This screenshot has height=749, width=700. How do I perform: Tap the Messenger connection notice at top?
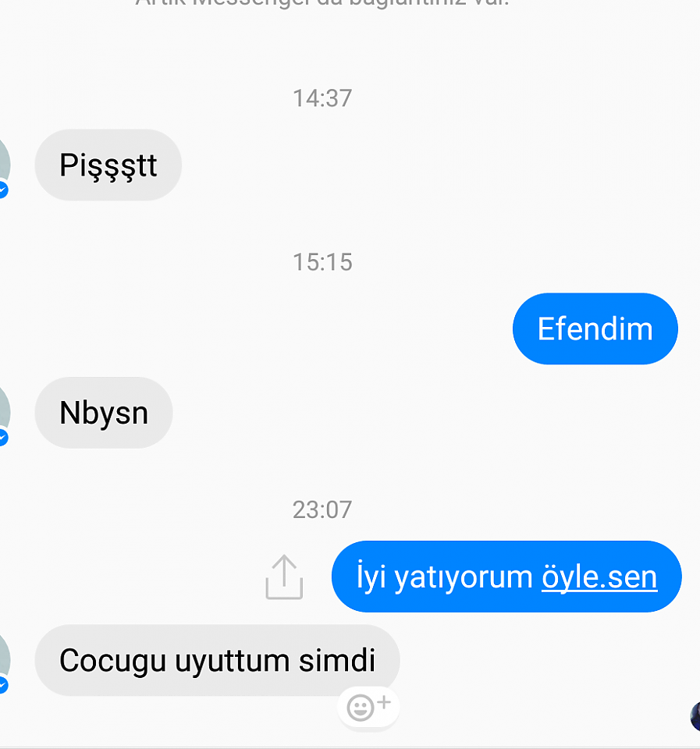322,3
